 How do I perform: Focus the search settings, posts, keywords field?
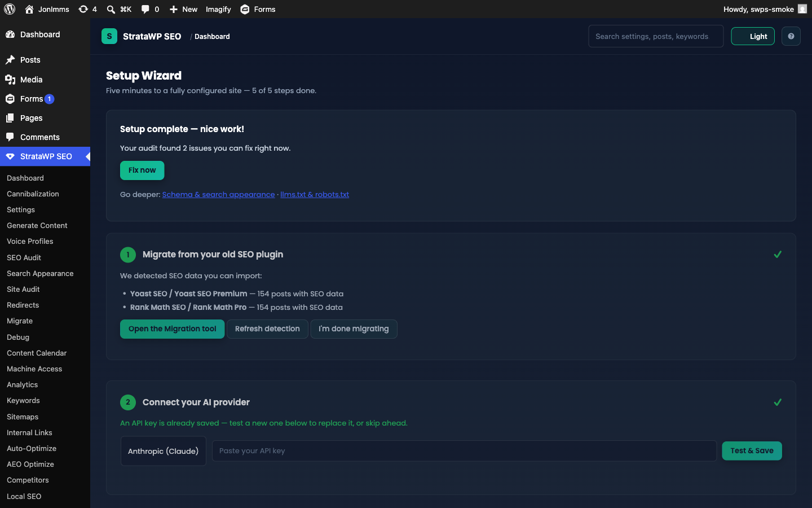tap(656, 36)
